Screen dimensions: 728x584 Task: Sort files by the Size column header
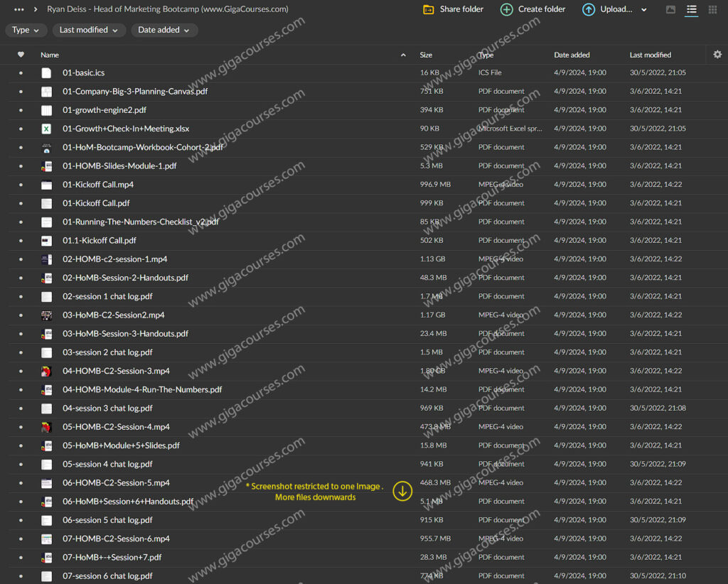click(426, 55)
